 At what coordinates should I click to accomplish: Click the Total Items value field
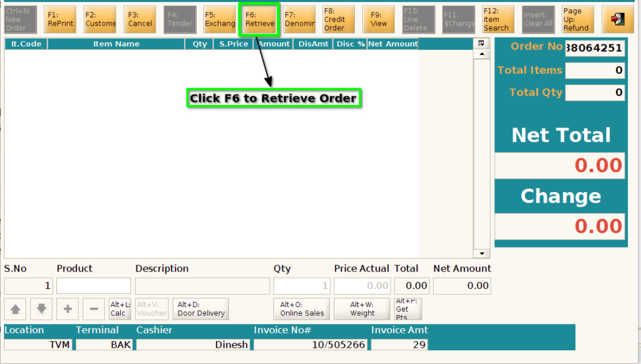(595, 70)
